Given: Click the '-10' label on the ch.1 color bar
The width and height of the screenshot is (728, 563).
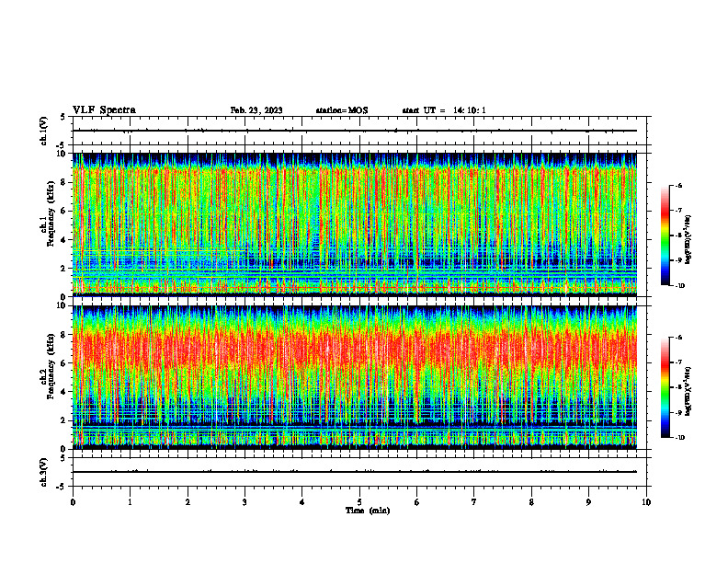Looking at the screenshot, I should [680, 286].
